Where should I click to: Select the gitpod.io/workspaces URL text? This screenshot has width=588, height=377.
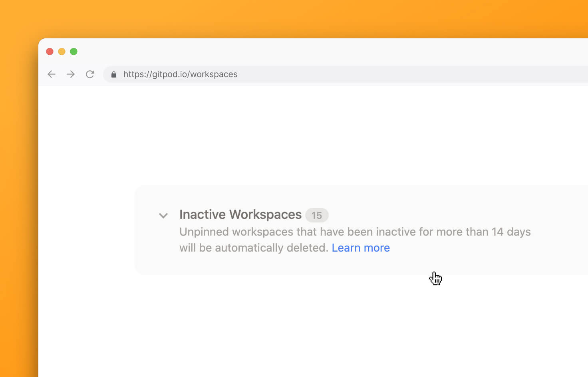coord(180,74)
